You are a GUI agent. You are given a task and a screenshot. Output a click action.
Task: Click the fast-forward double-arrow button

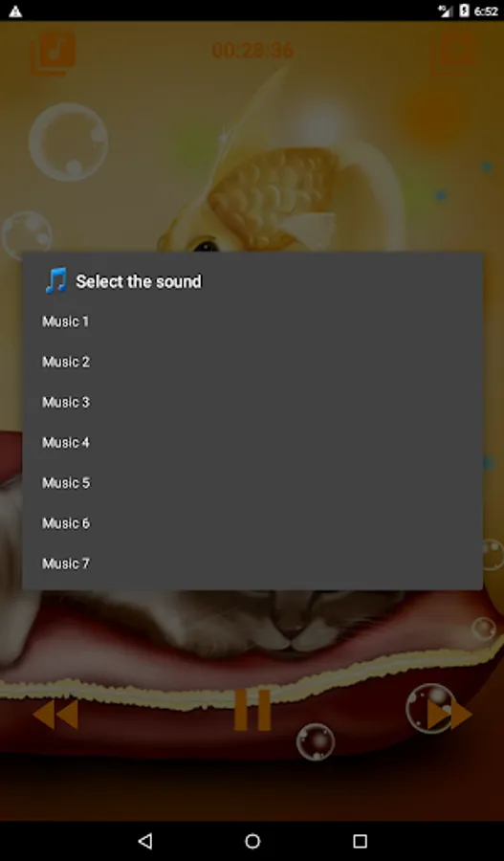449,715
